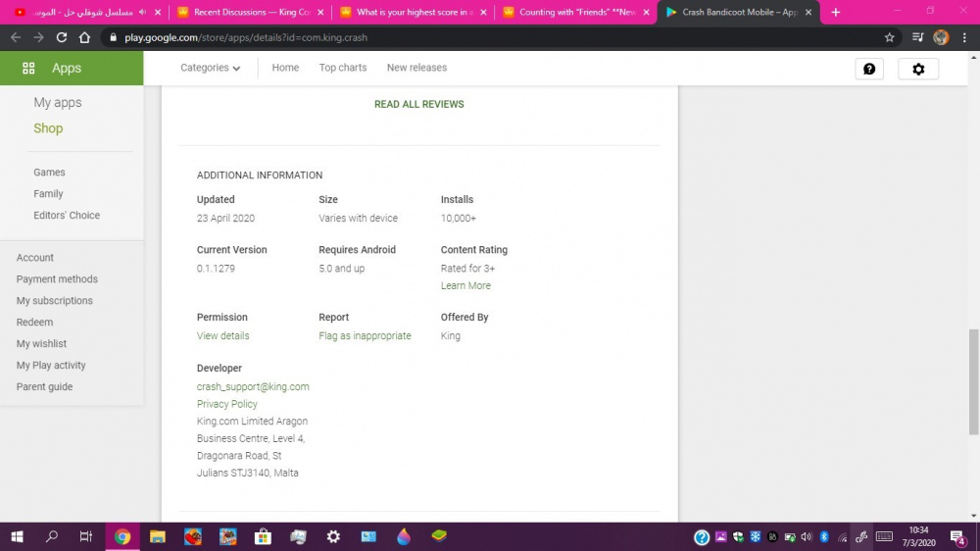Click View details under Permission
The height and width of the screenshot is (551, 980).
pyautogui.click(x=223, y=336)
